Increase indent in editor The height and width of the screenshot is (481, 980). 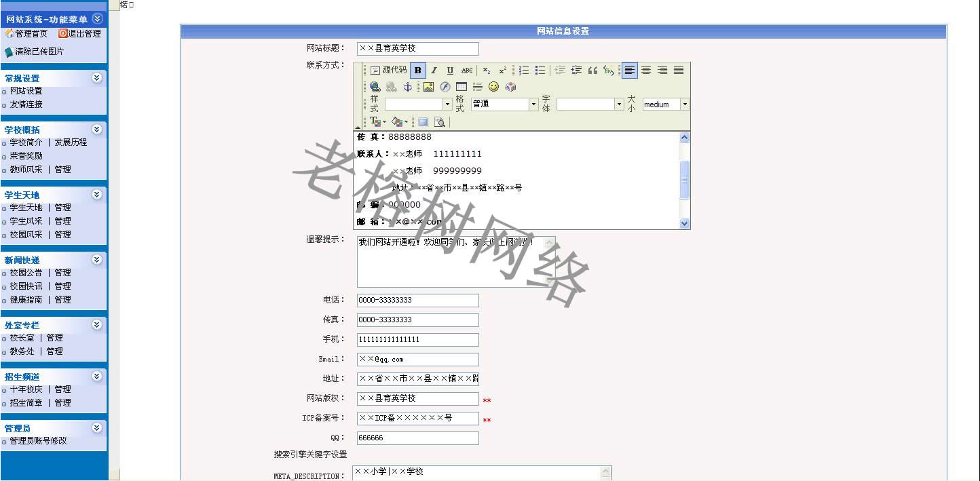pos(576,70)
